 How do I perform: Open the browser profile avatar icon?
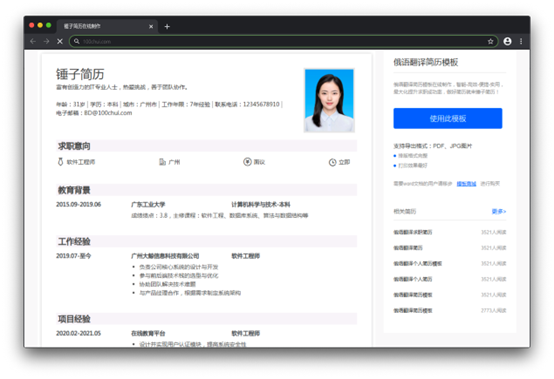pos(507,41)
